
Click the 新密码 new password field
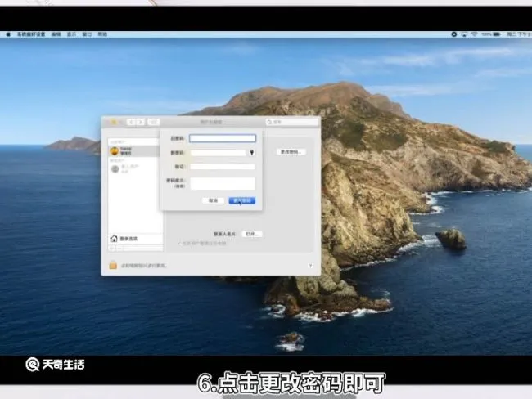coord(219,153)
